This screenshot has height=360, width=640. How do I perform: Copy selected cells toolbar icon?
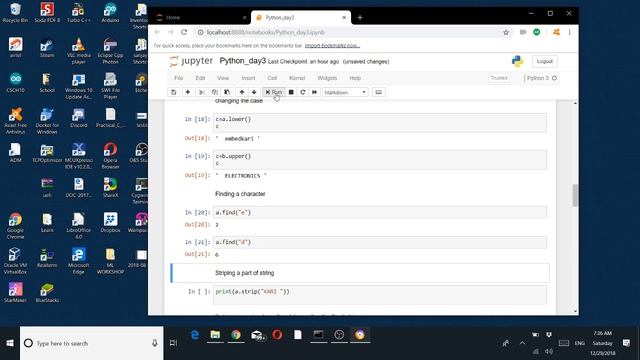click(215, 92)
